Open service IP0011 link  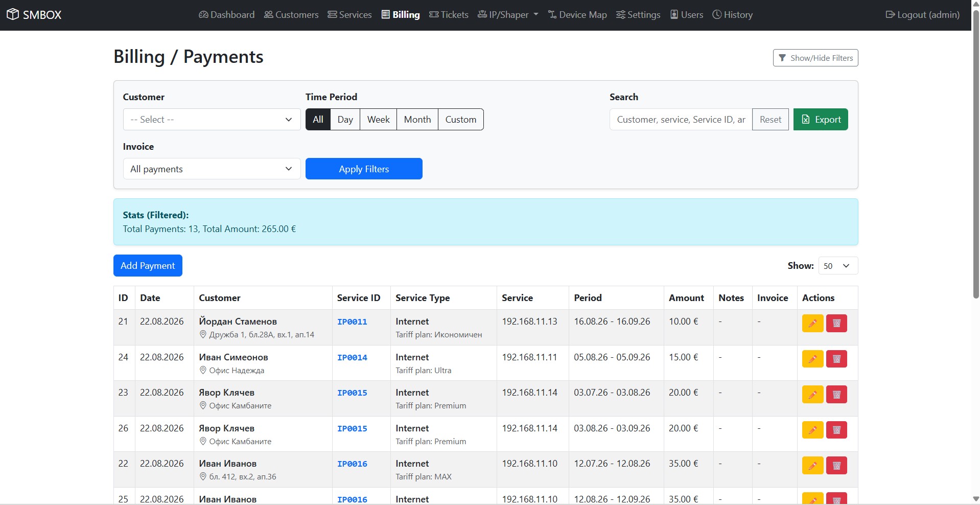pos(352,322)
